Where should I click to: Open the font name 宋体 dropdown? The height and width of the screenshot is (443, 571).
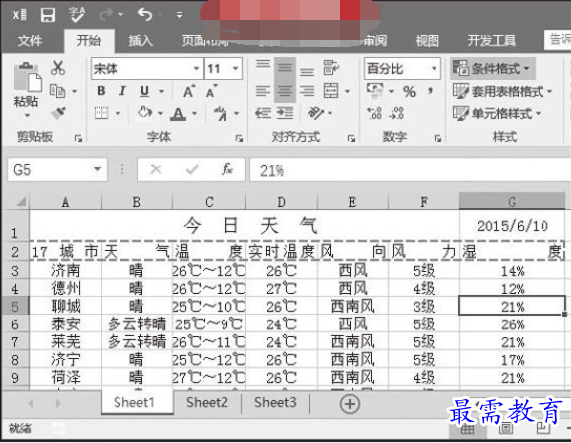tap(196, 68)
